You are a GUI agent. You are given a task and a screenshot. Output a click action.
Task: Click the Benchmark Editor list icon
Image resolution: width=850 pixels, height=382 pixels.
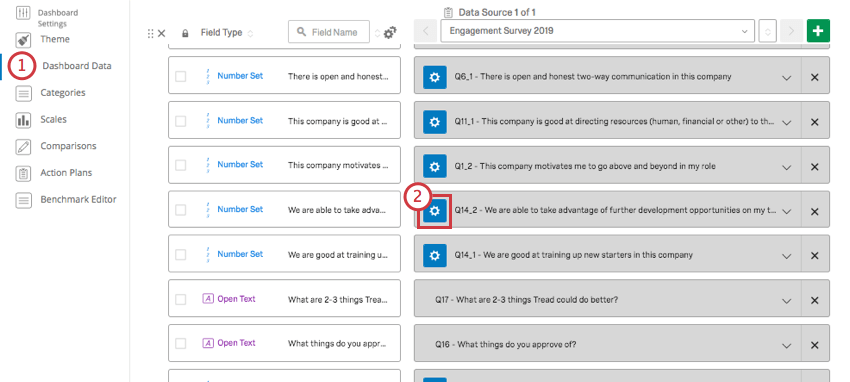23,200
